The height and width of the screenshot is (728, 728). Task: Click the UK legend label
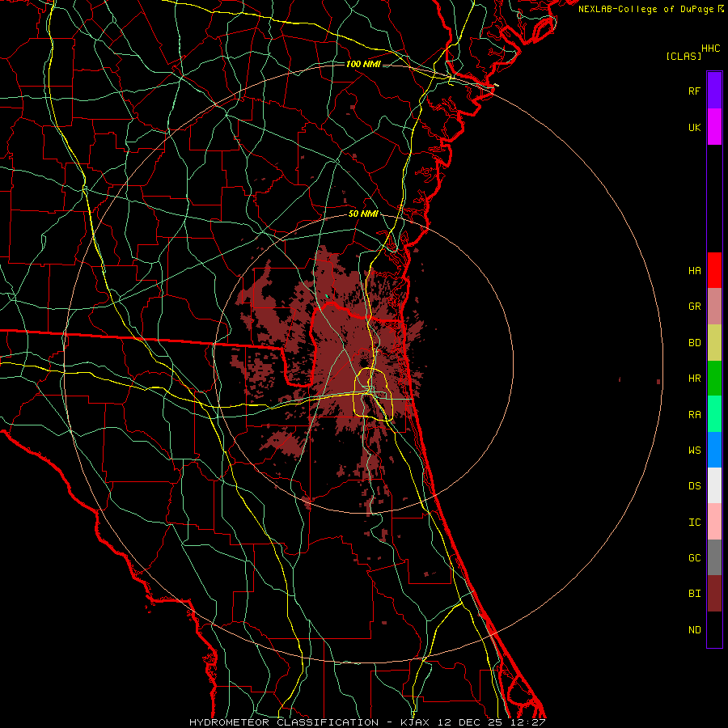click(695, 127)
